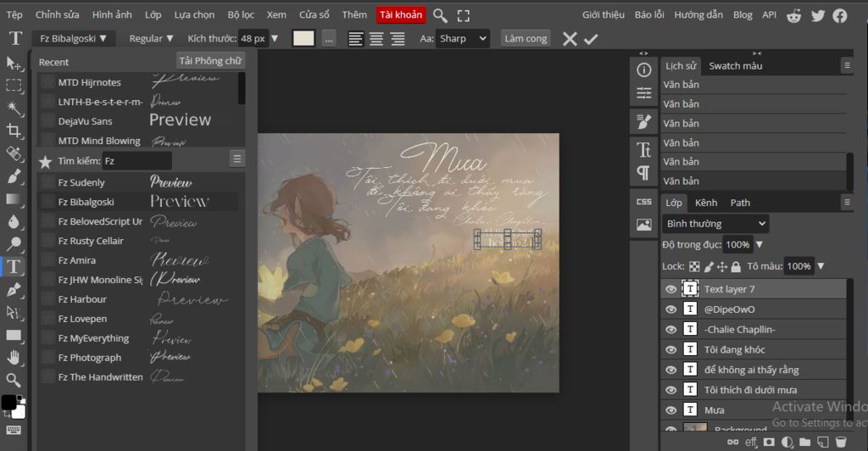Toggle visibility of the Mưa layer
The height and width of the screenshot is (451, 868).
671,409
